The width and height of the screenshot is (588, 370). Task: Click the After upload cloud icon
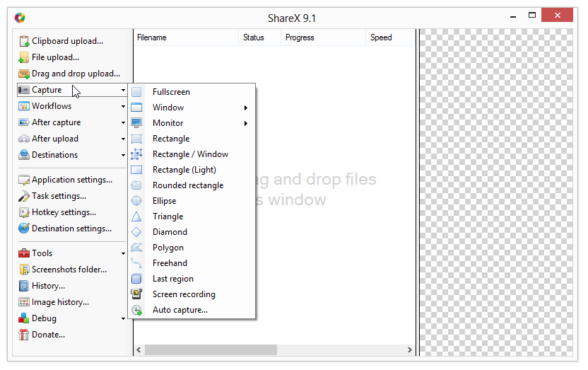[24, 139]
